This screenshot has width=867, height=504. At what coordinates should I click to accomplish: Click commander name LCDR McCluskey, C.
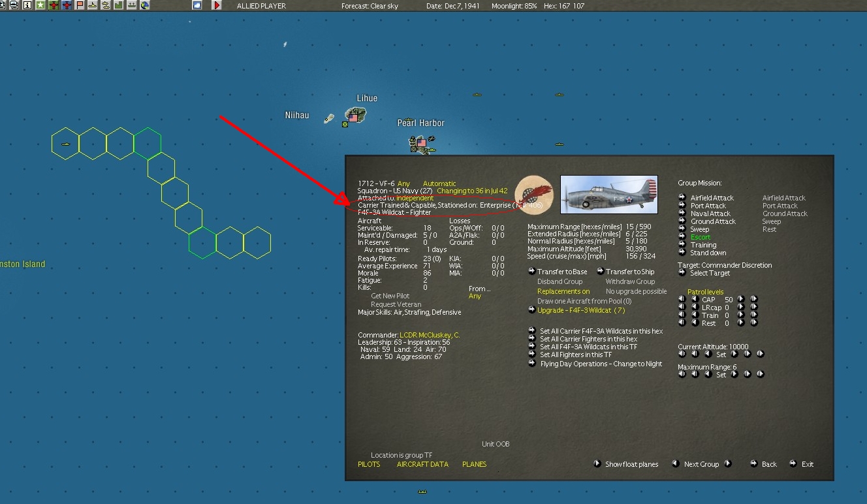(430, 335)
